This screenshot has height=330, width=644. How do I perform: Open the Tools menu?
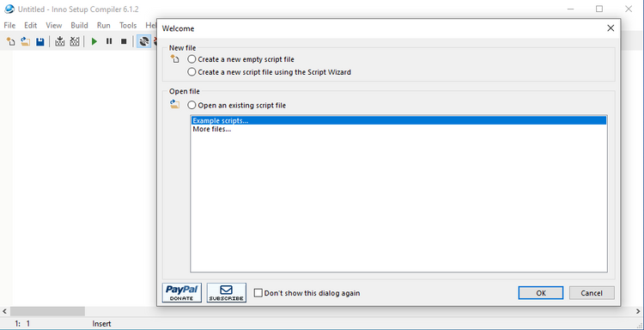coord(128,25)
